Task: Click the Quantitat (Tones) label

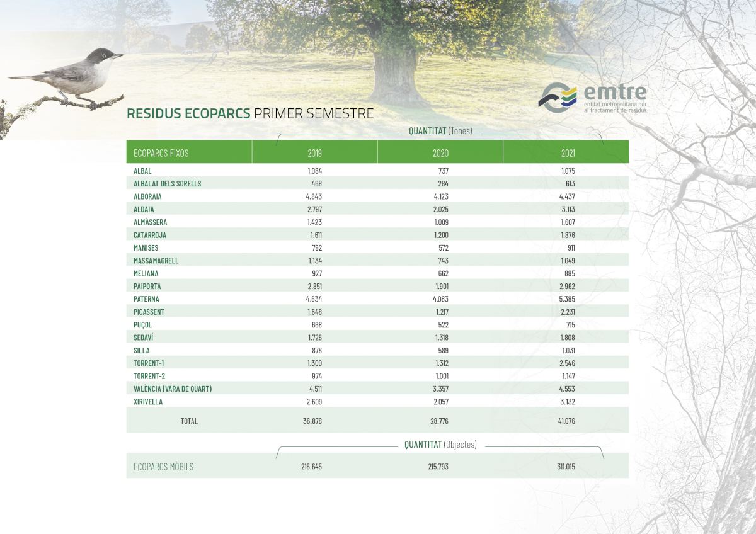Action: [x=440, y=131]
